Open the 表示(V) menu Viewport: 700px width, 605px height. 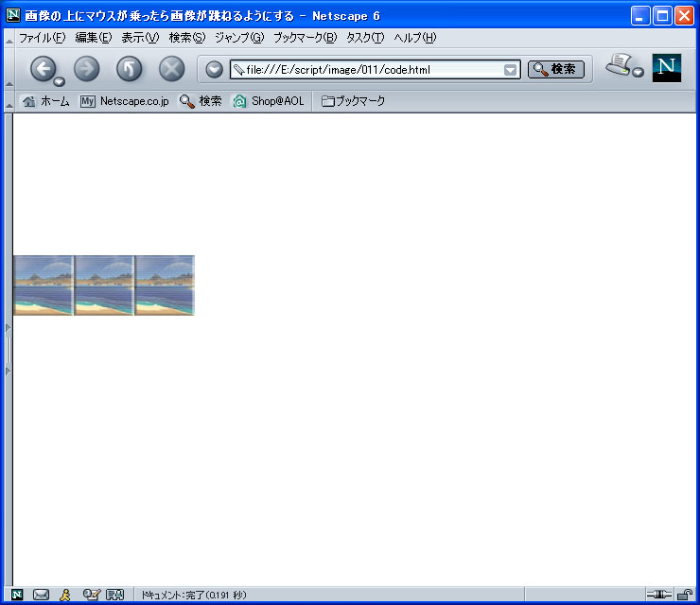coord(140,38)
